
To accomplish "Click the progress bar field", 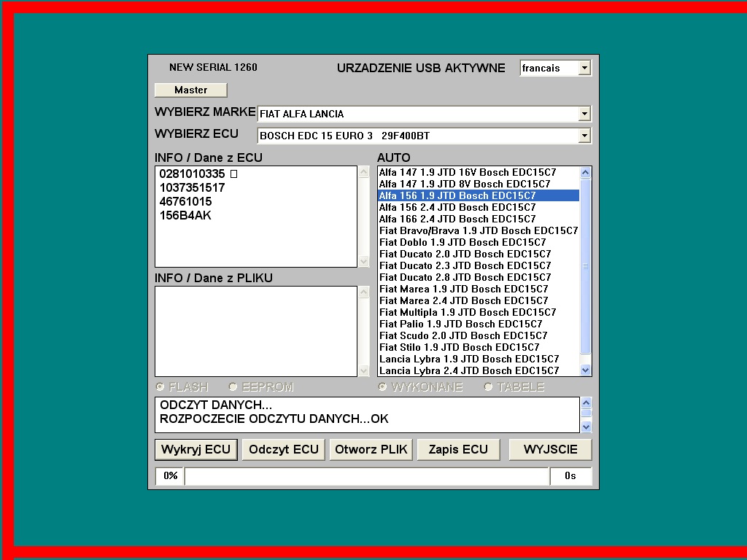I will point(366,475).
